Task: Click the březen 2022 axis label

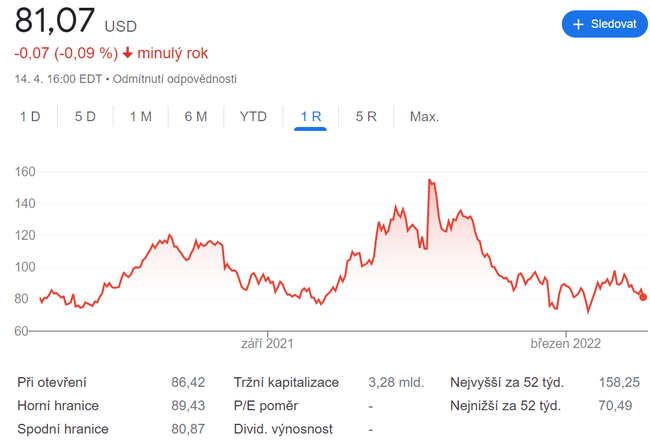Action: pos(565,344)
